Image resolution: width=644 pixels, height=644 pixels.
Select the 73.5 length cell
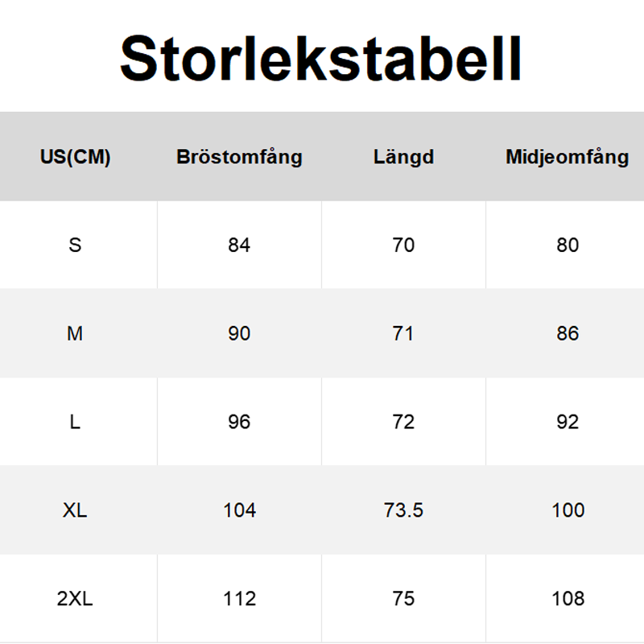(403, 510)
